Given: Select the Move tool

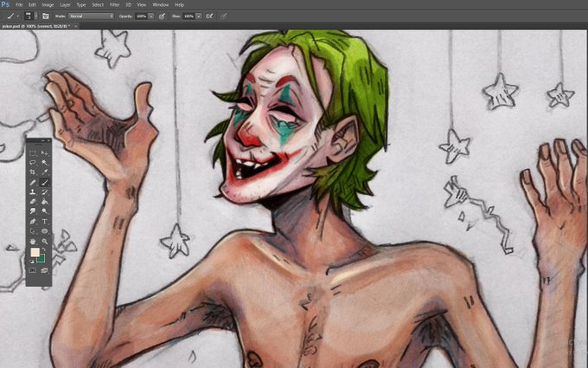Looking at the screenshot, I should tap(45, 153).
